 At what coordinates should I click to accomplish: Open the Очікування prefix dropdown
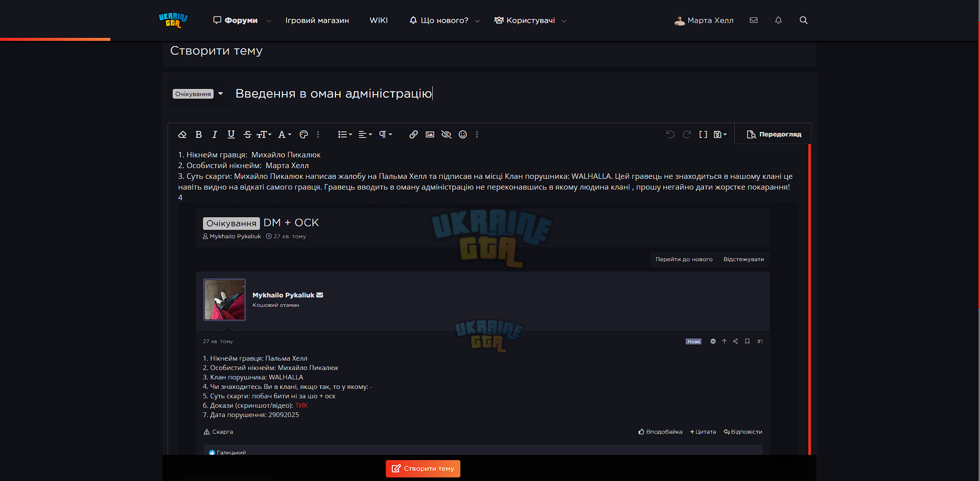(x=198, y=94)
